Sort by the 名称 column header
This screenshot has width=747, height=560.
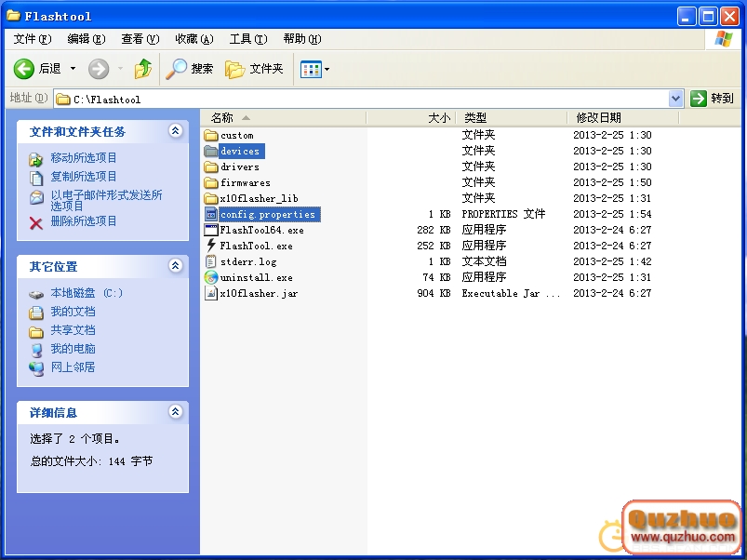(x=283, y=117)
